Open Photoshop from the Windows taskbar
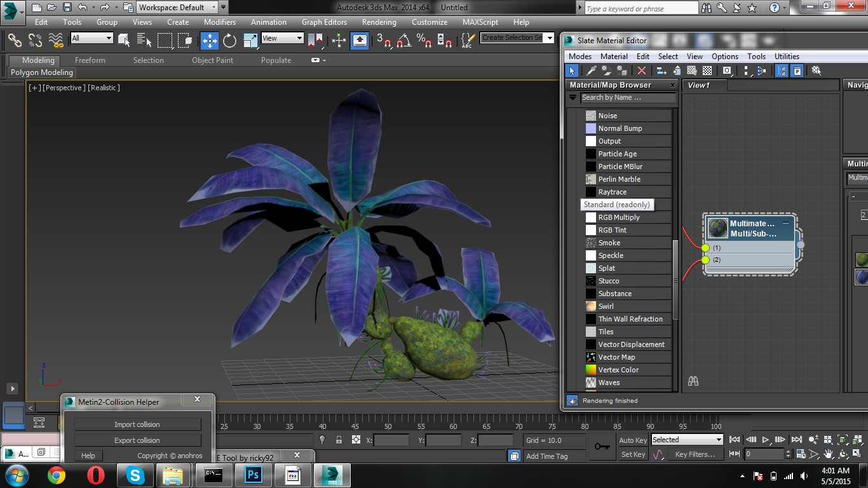This screenshot has height=488, width=868. tap(253, 475)
